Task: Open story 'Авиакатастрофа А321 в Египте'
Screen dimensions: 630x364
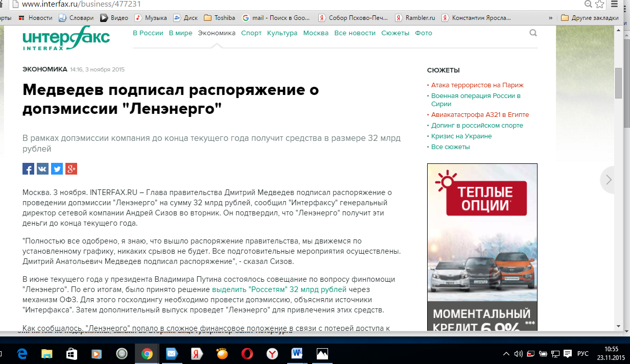Action: coord(480,115)
